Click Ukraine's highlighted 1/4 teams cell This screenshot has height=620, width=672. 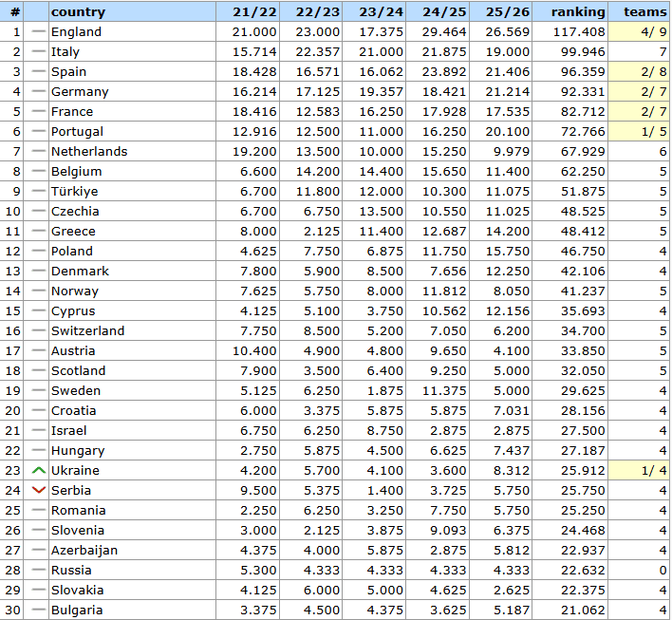[x=644, y=471]
